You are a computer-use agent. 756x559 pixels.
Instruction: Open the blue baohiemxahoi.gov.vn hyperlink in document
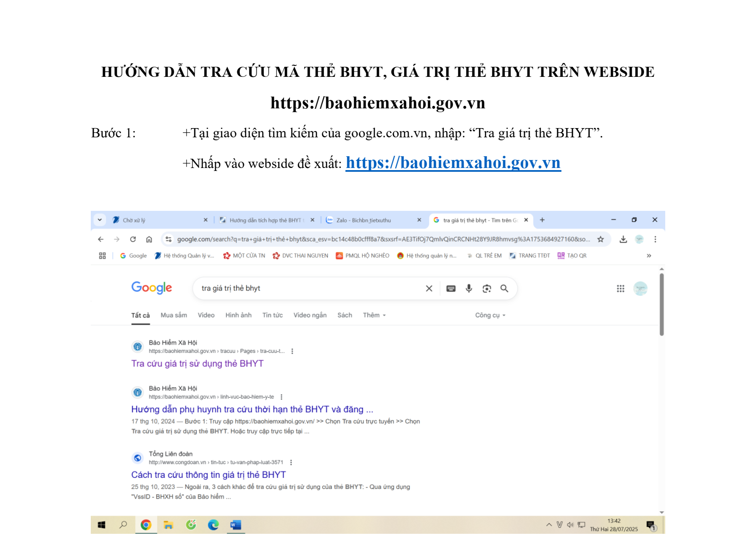[x=453, y=163]
